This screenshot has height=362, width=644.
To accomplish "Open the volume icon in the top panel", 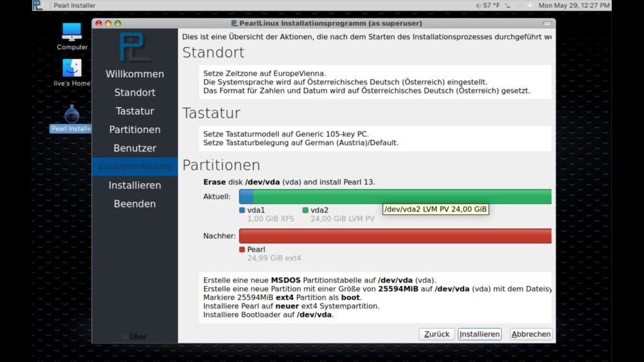I will 530,5.
